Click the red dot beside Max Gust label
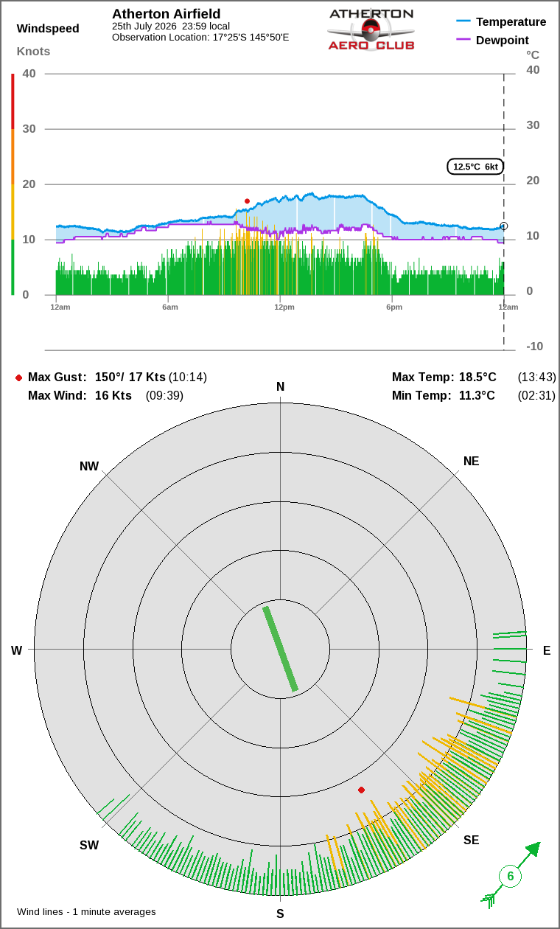560x929 pixels. tap(18, 377)
